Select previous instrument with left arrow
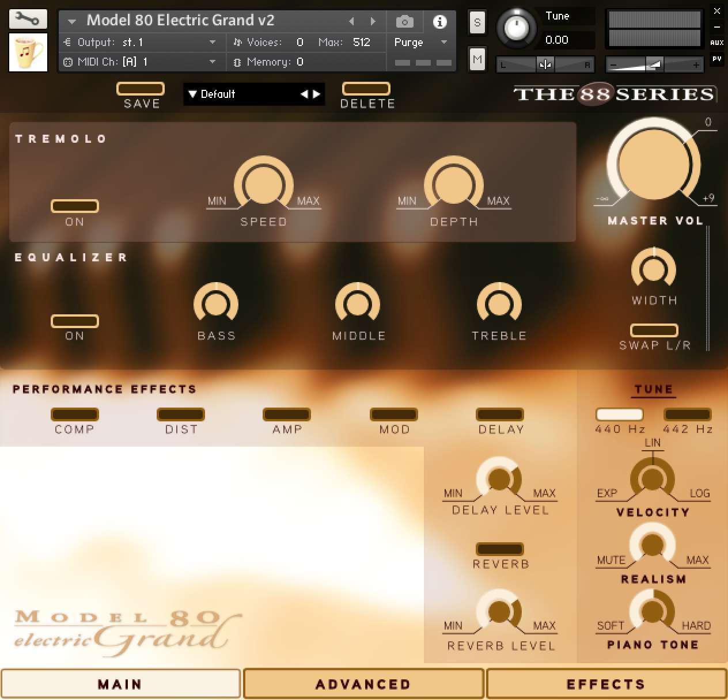Image resolution: width=728 pixels, height=700 pixels. (351, 21)
